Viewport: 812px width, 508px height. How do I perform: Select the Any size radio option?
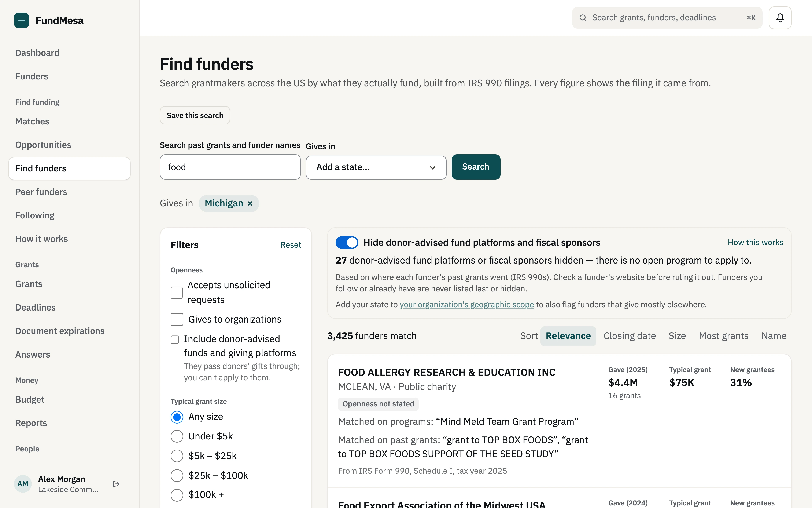[177, 417]
